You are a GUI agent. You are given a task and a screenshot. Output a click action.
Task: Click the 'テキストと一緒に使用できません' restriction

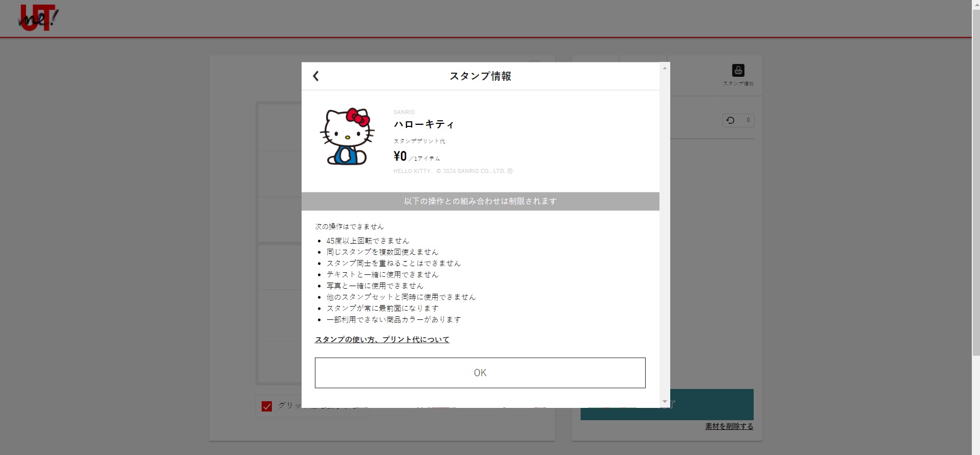(x=382, y=274)
